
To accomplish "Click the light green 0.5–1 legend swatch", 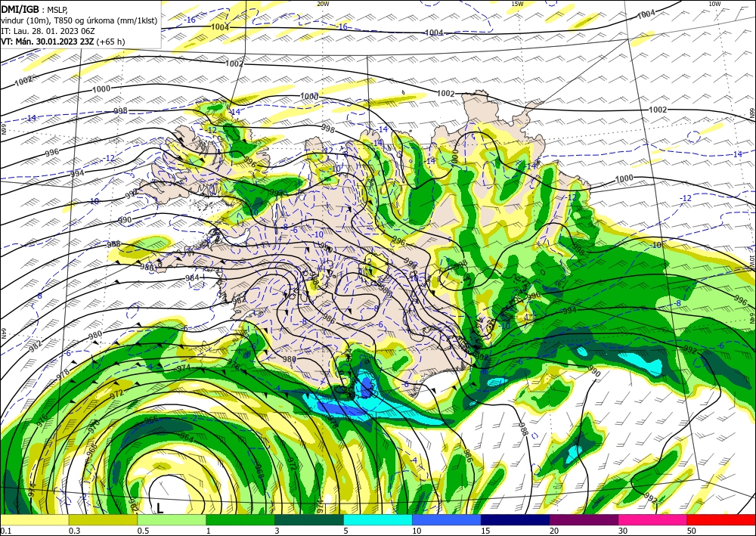I will point(172,519).
